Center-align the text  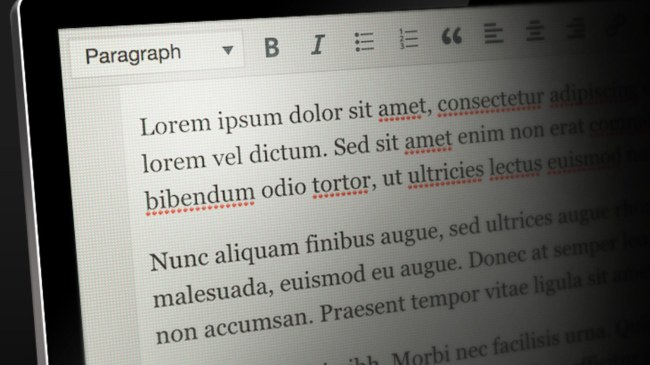click(x=535, y=31)
